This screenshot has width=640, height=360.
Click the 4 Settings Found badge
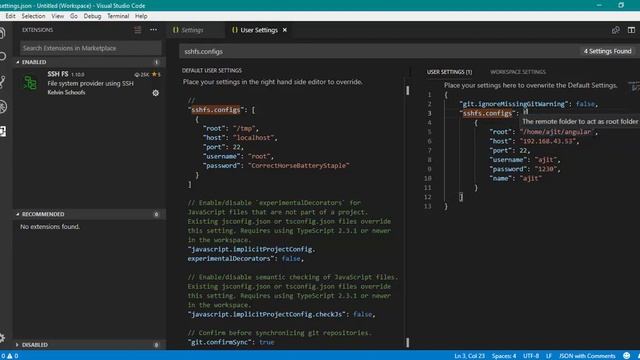tap(607, 51)
